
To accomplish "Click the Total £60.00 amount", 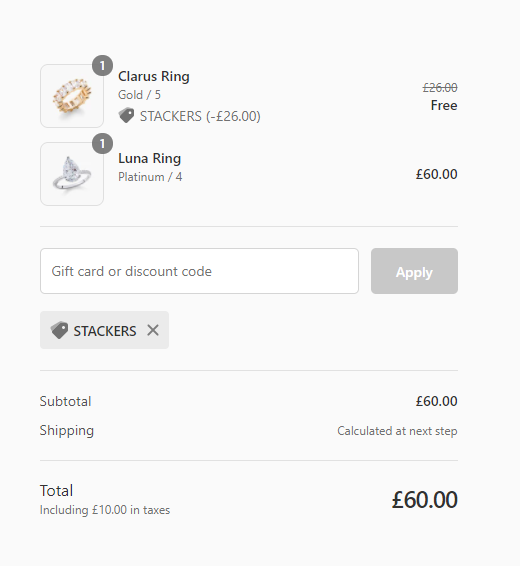I will 425,500.
